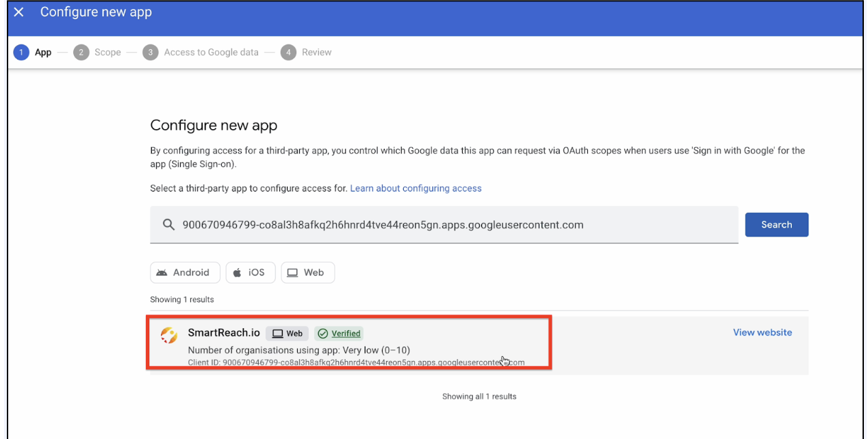Click the 'Showing all 1 results' footer text
The image size is (868, 439).
coord(479,397)
